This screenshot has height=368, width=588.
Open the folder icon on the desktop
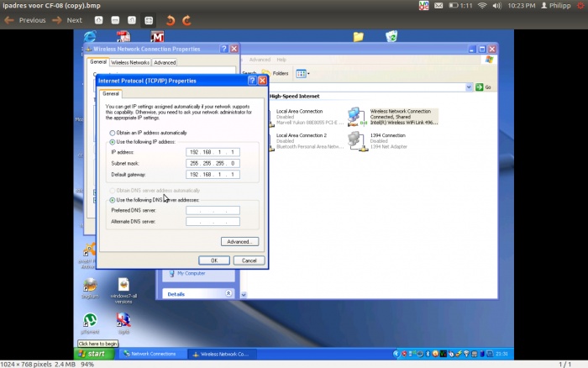(x=358, y=36)
